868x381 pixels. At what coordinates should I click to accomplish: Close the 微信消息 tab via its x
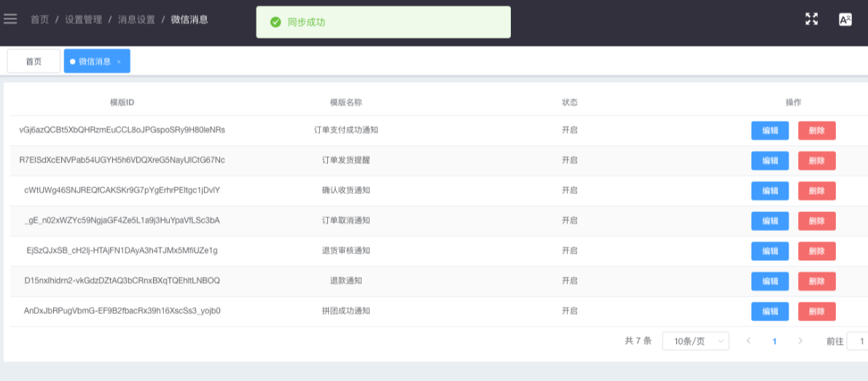(x=119, y=62)
